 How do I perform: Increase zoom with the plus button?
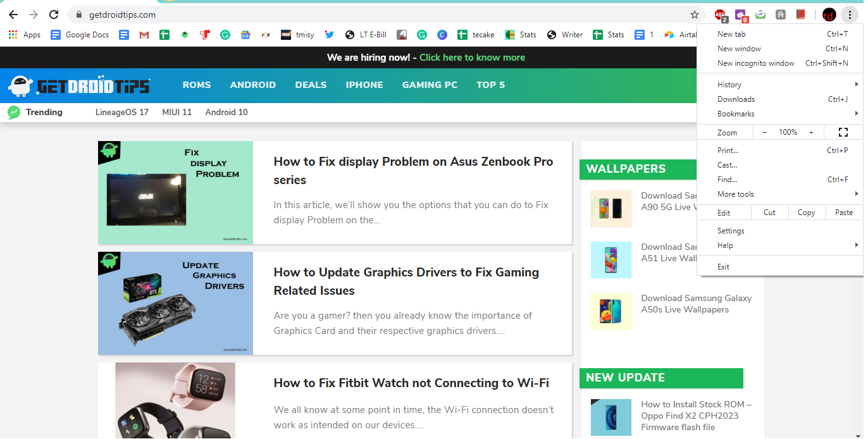click(811, 132)
